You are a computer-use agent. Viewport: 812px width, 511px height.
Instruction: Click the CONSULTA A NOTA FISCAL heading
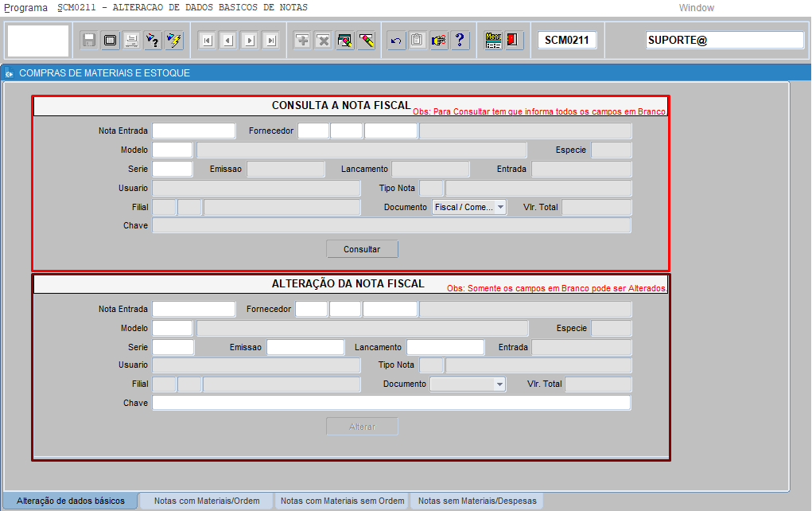(341, 105)
